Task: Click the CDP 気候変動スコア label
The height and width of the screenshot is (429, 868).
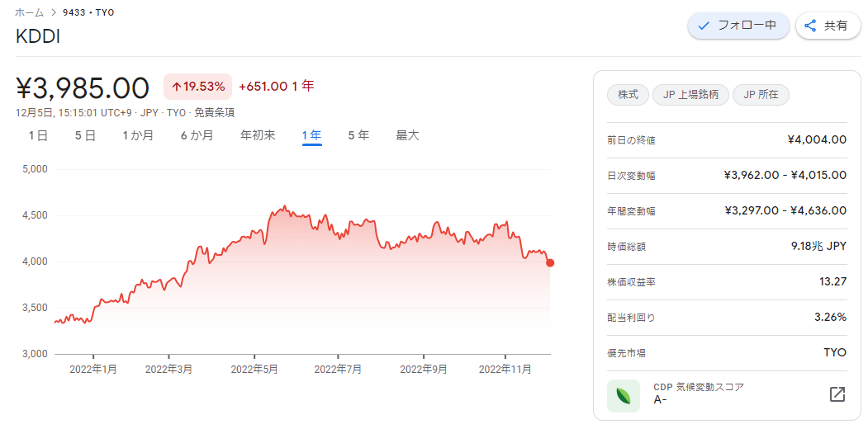Action: [x=699, y=386]
